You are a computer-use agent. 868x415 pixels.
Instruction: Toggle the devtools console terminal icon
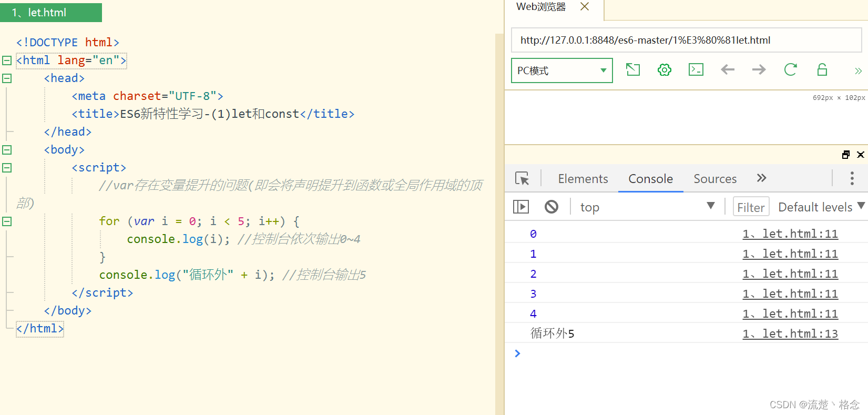[x=696, y=69]
